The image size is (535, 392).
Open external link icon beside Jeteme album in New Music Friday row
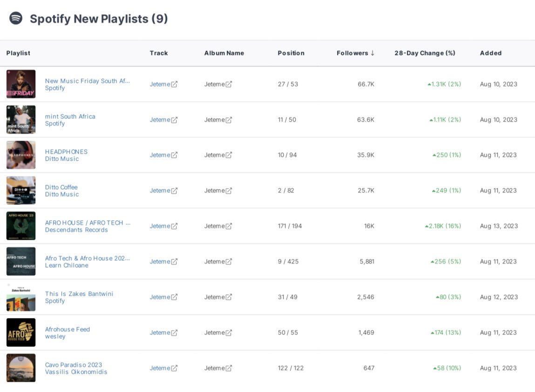coord(229,84)
